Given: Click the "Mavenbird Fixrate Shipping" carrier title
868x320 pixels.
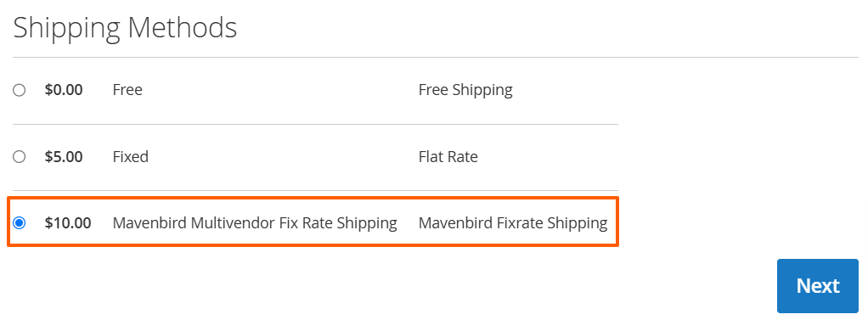Looking at the screenshot, I should [513, 223].
